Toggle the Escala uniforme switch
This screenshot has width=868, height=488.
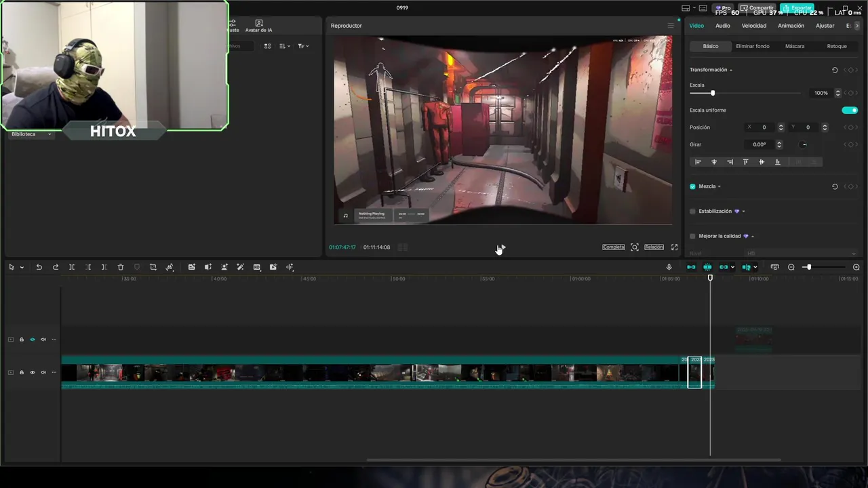850,110
